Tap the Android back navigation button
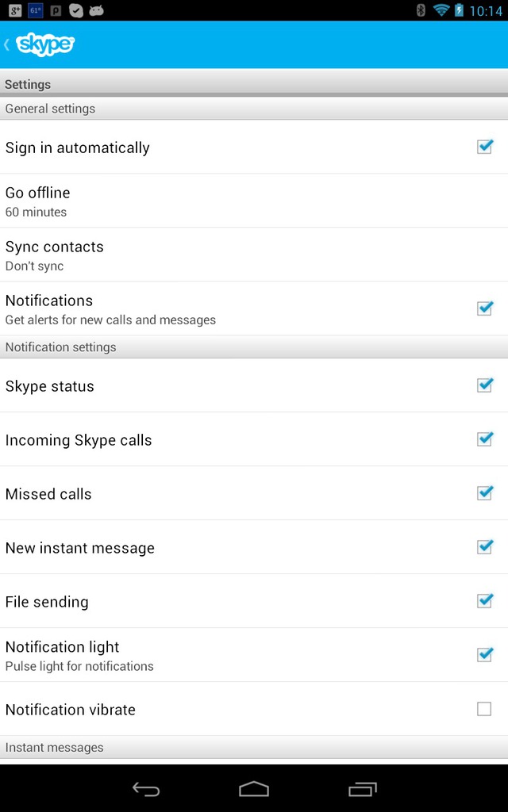Viewport: 508px width, 812px height. (x=146, y=789)
